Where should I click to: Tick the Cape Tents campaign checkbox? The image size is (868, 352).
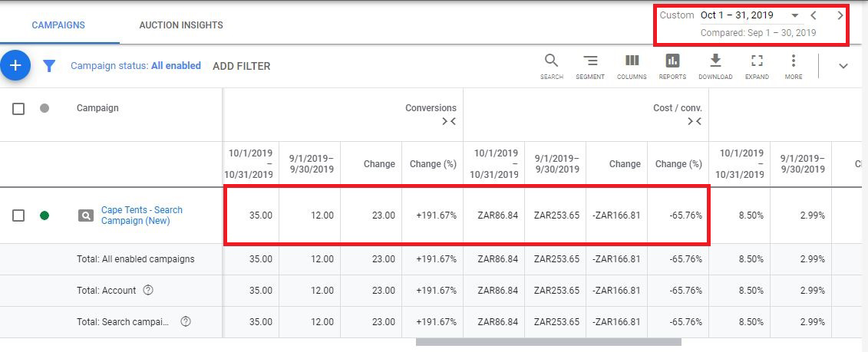pyautogui.click(x=18, y=215)
